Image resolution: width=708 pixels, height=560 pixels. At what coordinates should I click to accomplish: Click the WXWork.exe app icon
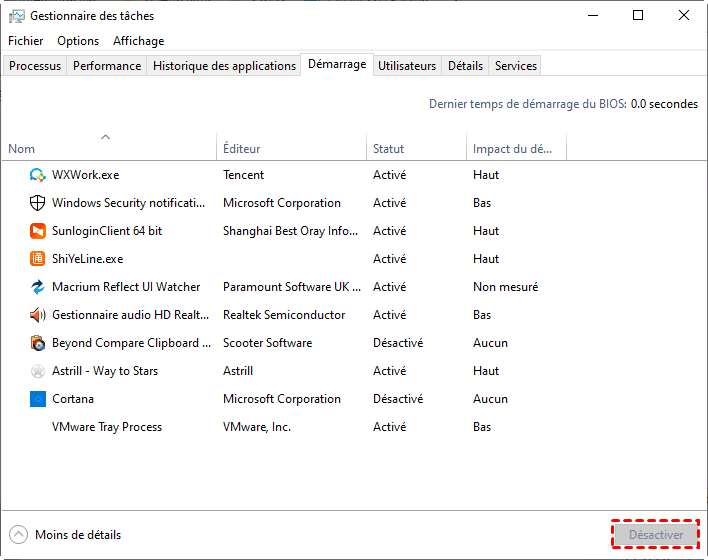tap(37, 175)
